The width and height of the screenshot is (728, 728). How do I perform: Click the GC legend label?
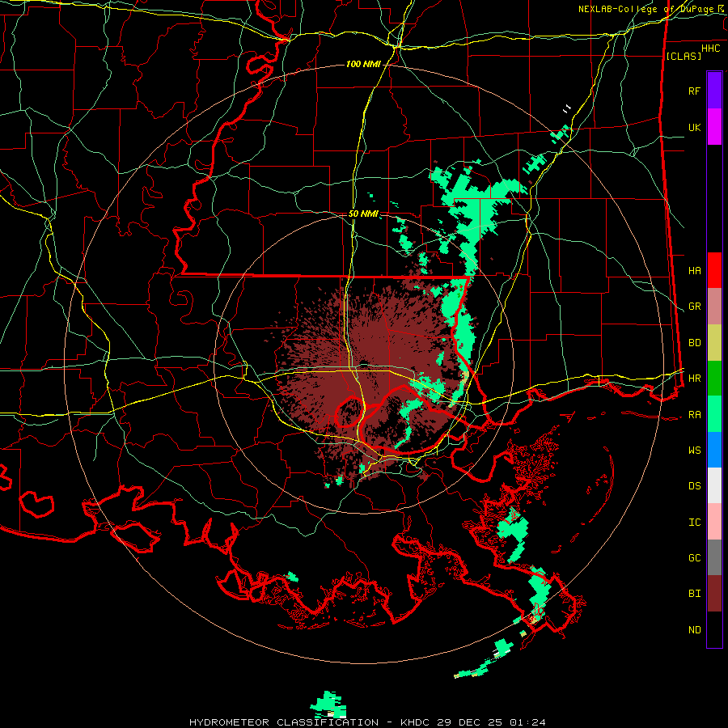[x=694, y=558]
